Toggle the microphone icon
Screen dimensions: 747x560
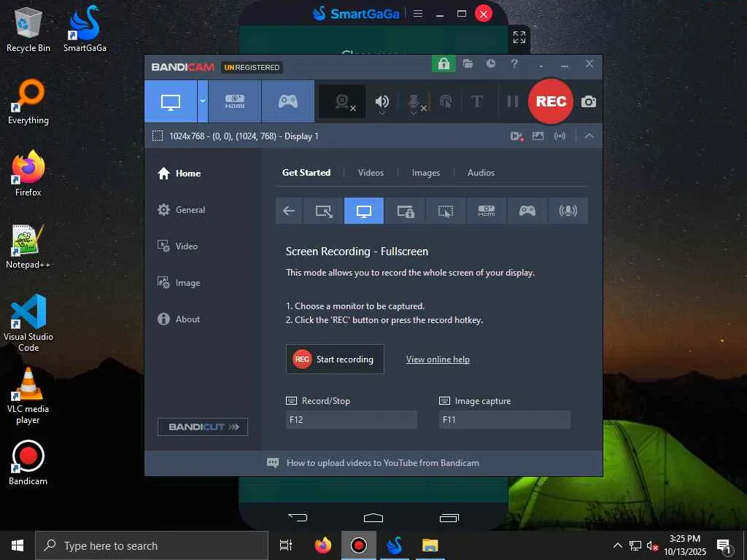pyautogui.click(x=414, y=101)
